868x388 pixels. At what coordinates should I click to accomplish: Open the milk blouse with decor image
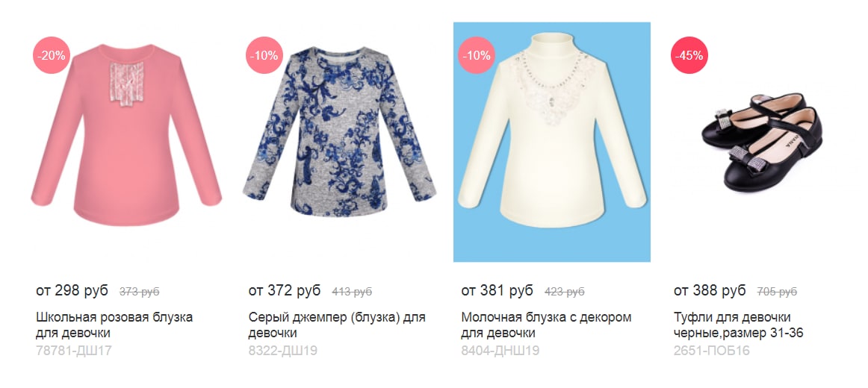pyautogui.click(x=552, y=142)
